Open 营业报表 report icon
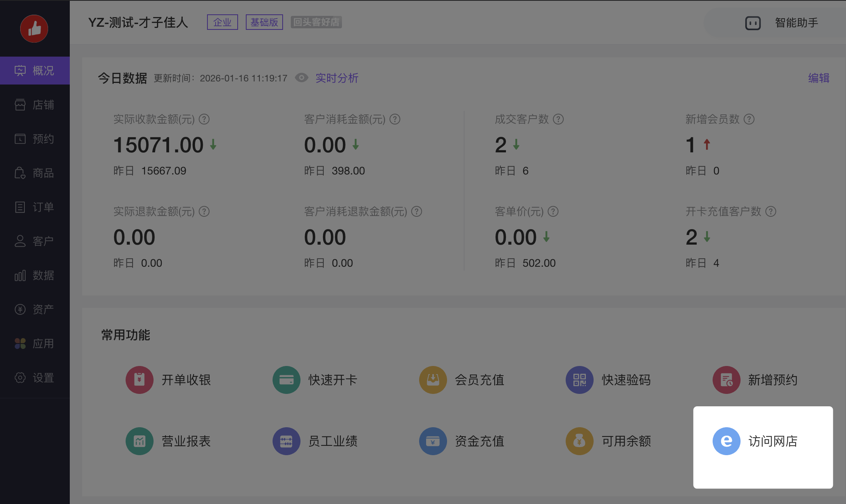This screenshot has width=846, height=504. click(x=140, y=441)
